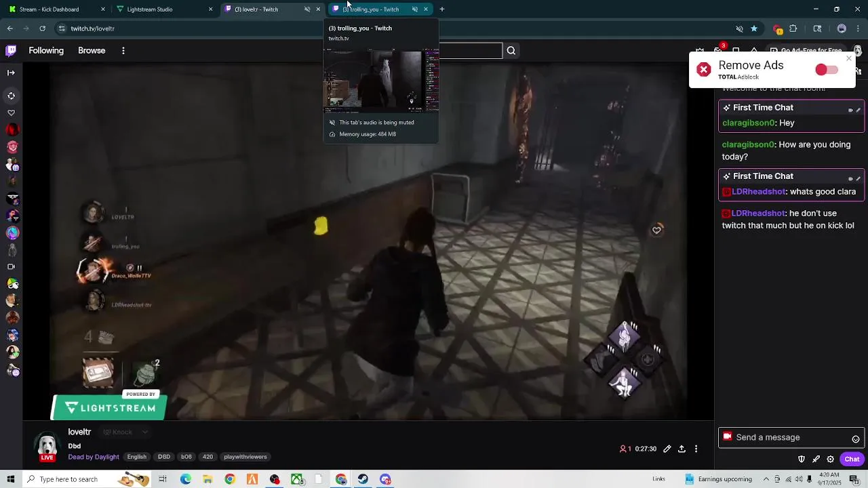
Task: Open the chat emote picker
Action: 856,439
